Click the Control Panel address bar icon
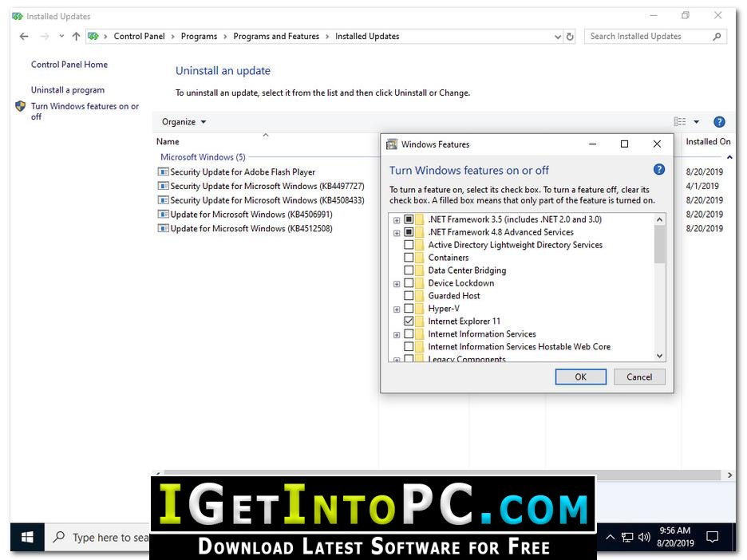The width and height of the screenshot is (747, 560). (93, 36)
